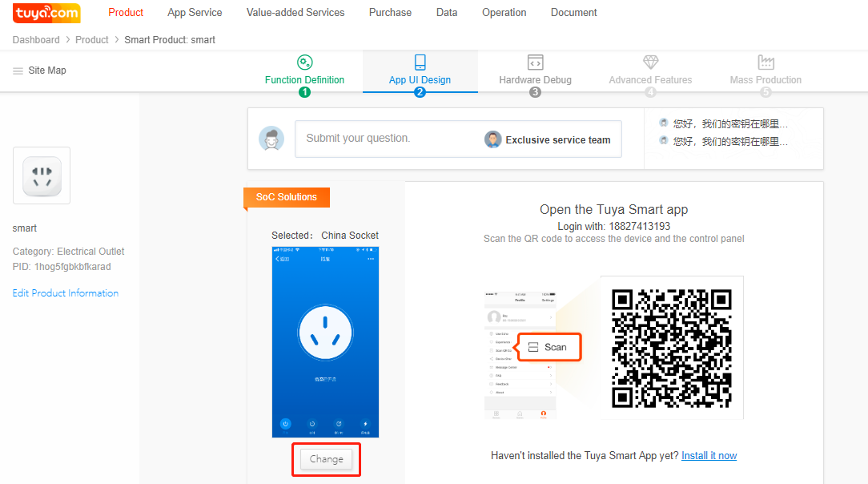Open the App Service menu
The height and width of the screenshot is (484, 868).
(x=195, y=13)
